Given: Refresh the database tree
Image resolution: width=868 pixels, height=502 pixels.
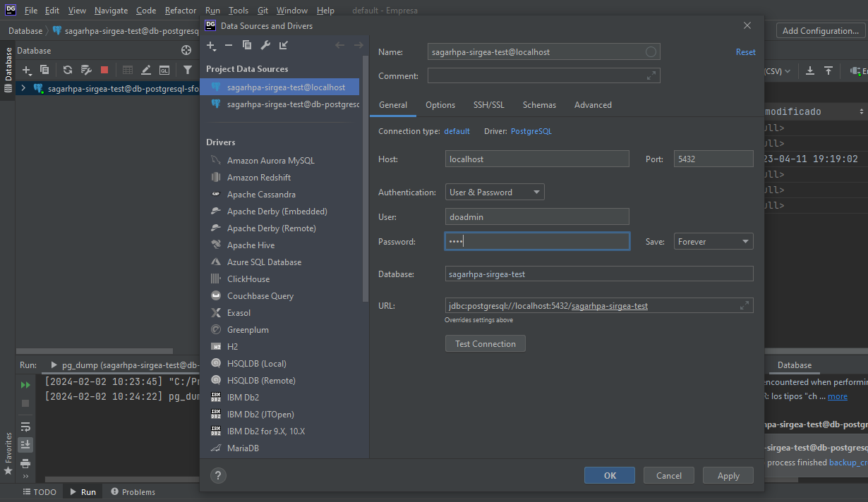Looking at the screenshot, I should point(68,70).
